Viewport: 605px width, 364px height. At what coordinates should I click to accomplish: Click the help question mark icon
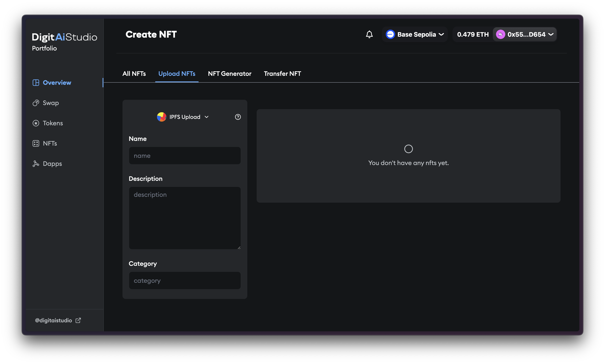tap(238, 117)
